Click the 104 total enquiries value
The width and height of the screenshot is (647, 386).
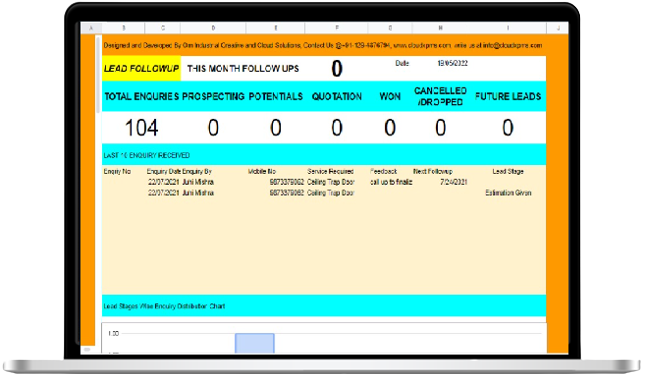click(x=142, y=128)
